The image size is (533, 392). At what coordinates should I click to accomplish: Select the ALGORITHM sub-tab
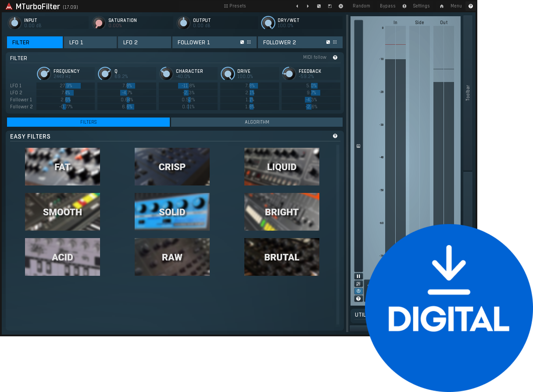[x=257, y=122]
